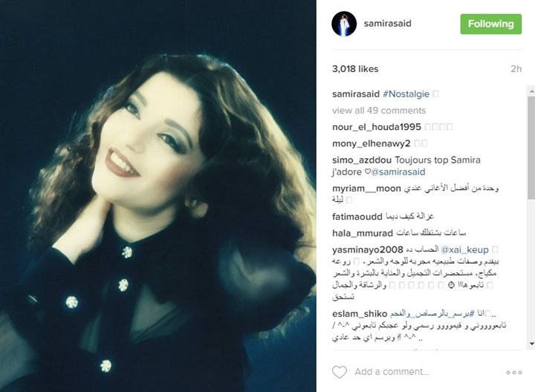This screenshot has width=535, height=392.
Task: Click the comments scrollbar thumb
Action: pos(531,147)
